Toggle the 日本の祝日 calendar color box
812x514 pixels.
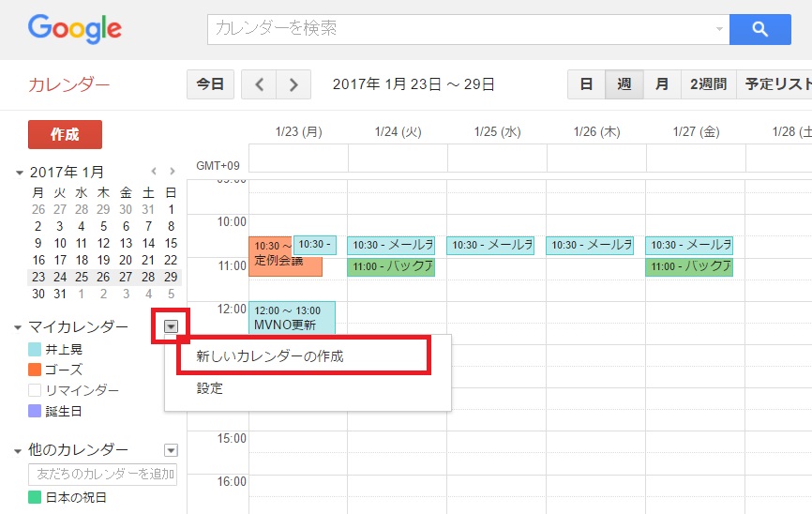point(35,497)
